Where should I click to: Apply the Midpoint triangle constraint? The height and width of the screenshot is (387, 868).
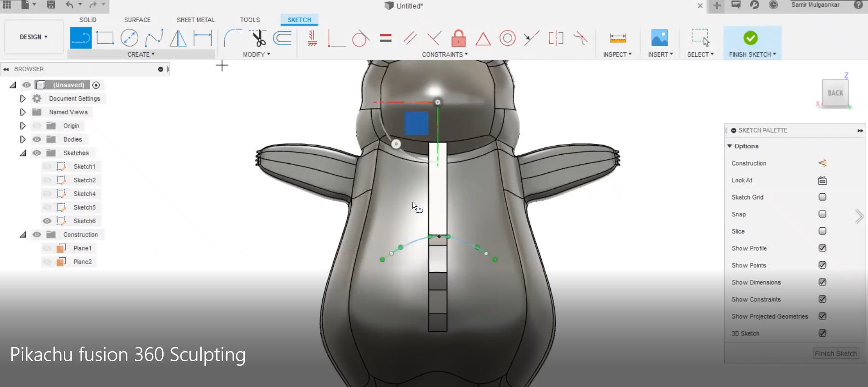(x=483, y=39)
